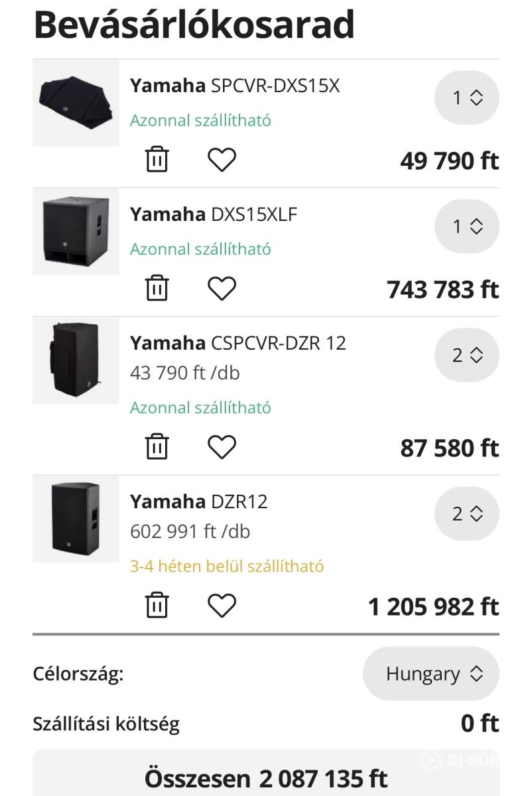This screenshot has height=796, width=532.
Task: Click Yamaha CSPCVR-DZR 12 product title
Action: click(x=237, y=343)
